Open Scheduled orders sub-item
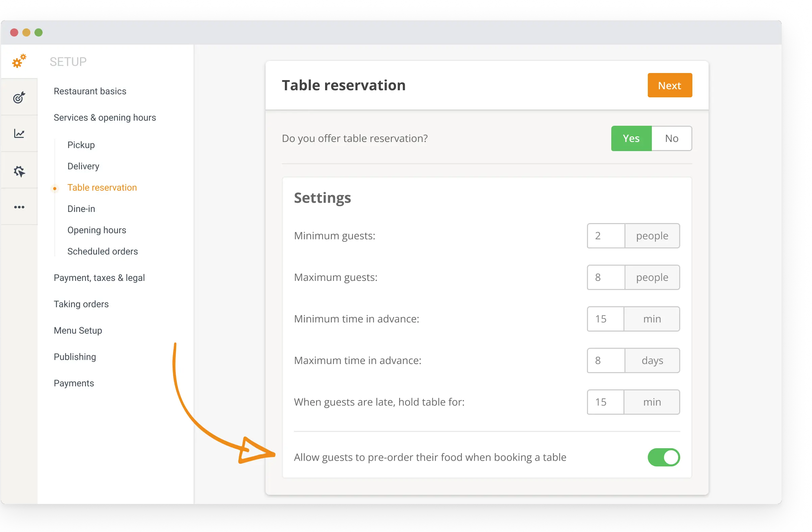 pos(102,251)
